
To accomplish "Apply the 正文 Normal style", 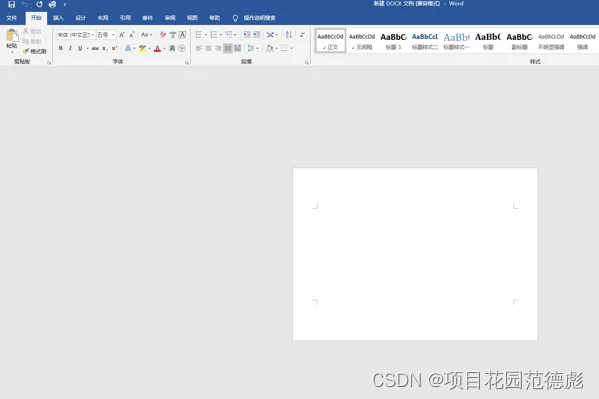I will [330, 41].
